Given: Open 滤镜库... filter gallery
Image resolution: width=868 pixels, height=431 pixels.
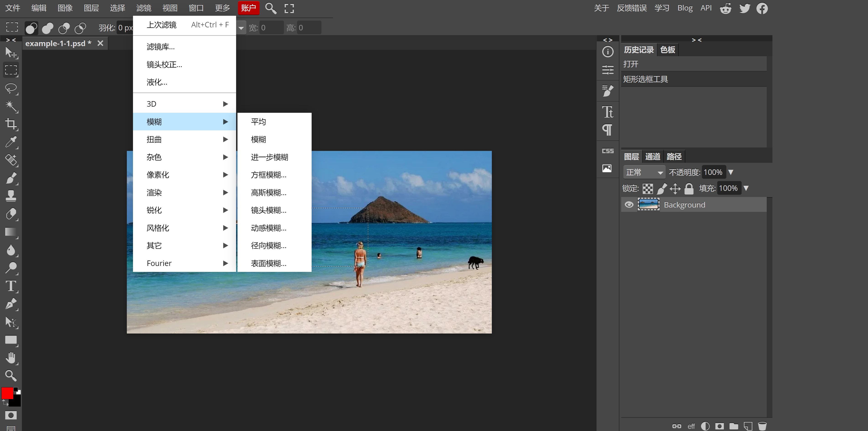Looking at the screenshot, I should [184, 47].
